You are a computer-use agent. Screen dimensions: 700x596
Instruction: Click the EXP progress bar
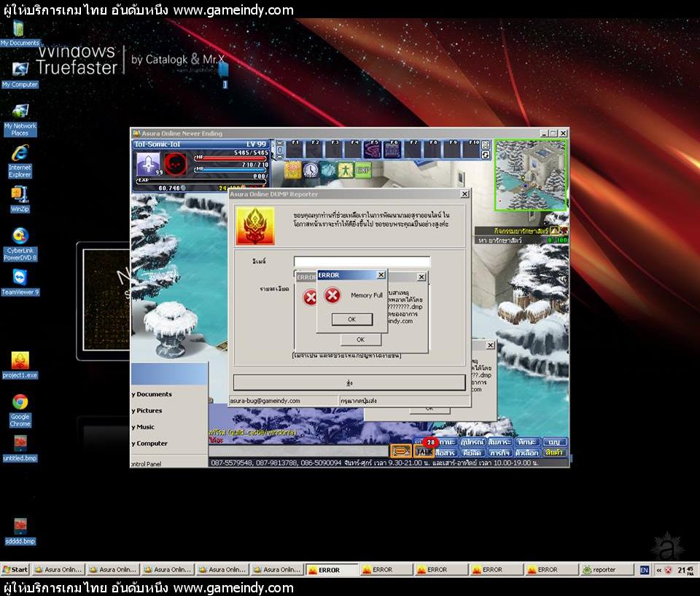(x=202, y=181)
